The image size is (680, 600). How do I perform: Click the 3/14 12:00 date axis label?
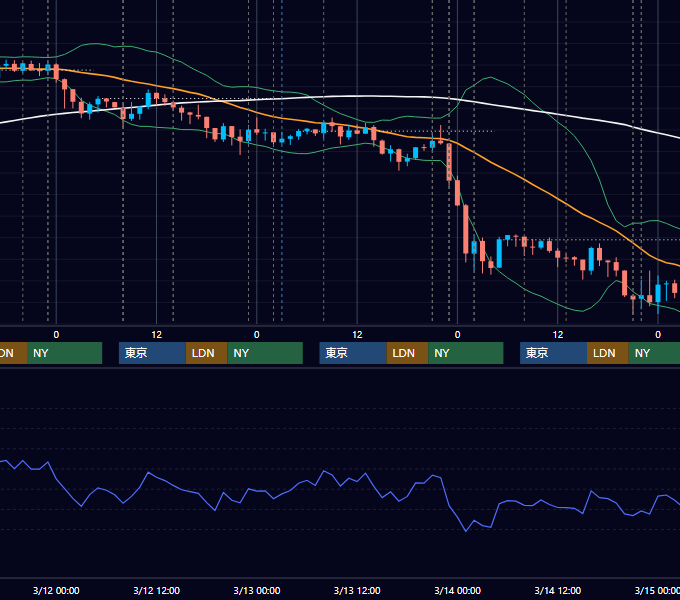click(x=558, y=590)
